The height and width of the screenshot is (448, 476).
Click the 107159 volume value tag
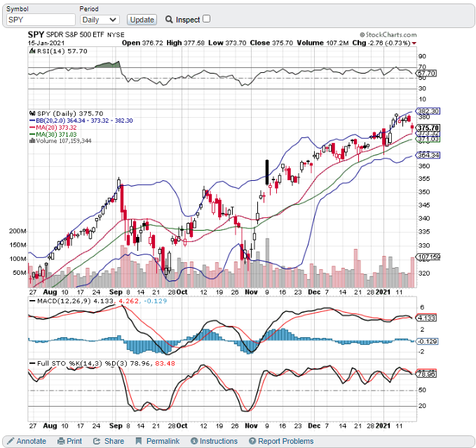[428, 257]
